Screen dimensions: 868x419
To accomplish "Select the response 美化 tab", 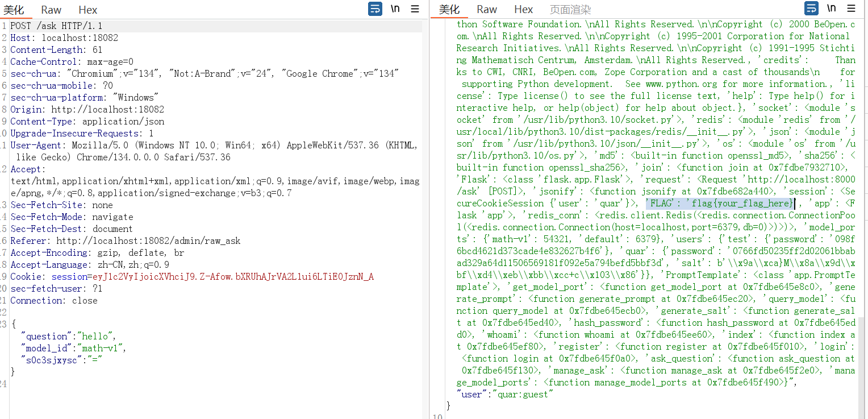I will (x=449, y=9).
